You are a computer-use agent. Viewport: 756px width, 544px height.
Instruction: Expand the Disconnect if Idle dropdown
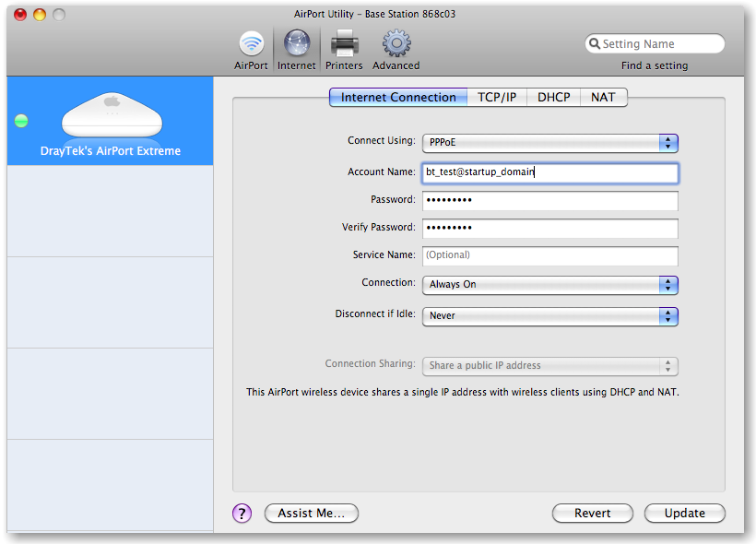point(549,316)
